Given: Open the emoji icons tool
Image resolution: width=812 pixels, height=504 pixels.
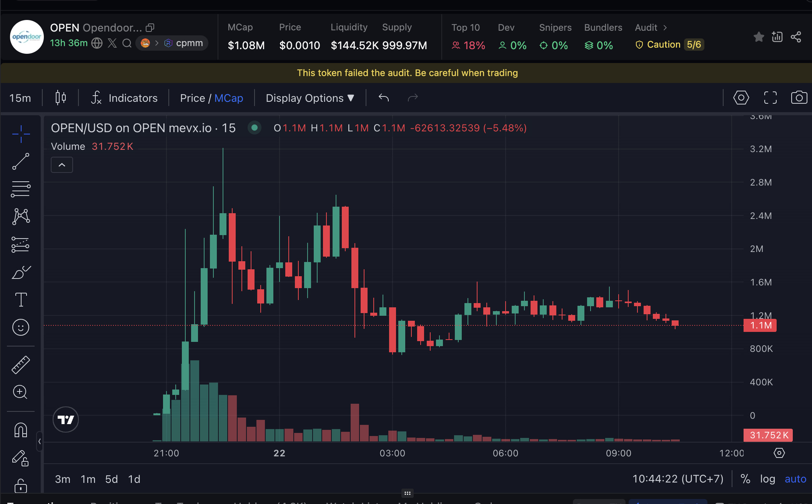Looking at the screenshot, I should coord(21,327).
